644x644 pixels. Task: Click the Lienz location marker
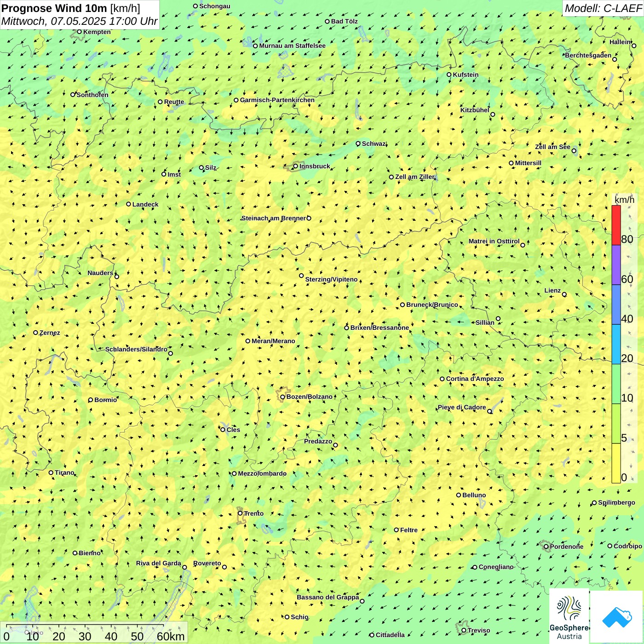(x=564, y=294)
